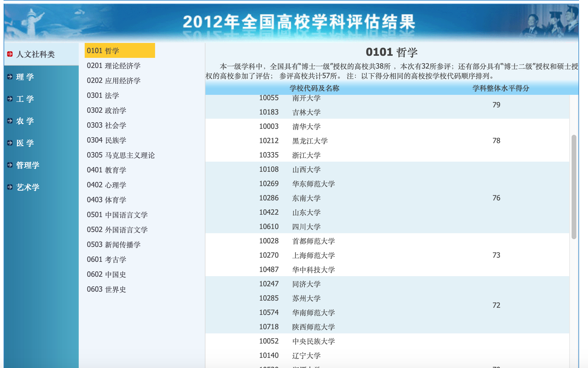Screen dimensions: 588x368
Task: Select 0603 世界史 discipline
Action: pyautogui.click(x=106, y=289)
